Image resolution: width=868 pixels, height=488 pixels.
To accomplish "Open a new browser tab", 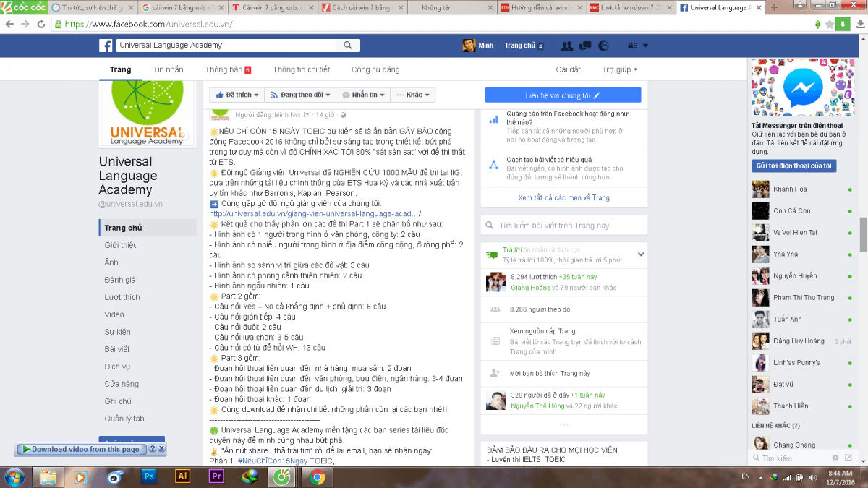I will 775,7.
